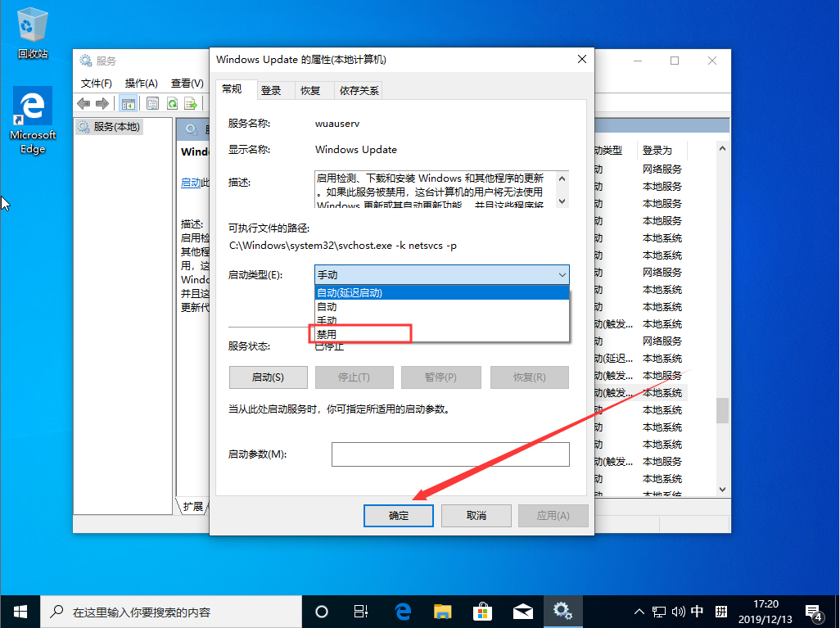The width and height of the screenshot is (840, 628).
Task: Open the Export List icon in the toolbar
Action: pos(191,103)
